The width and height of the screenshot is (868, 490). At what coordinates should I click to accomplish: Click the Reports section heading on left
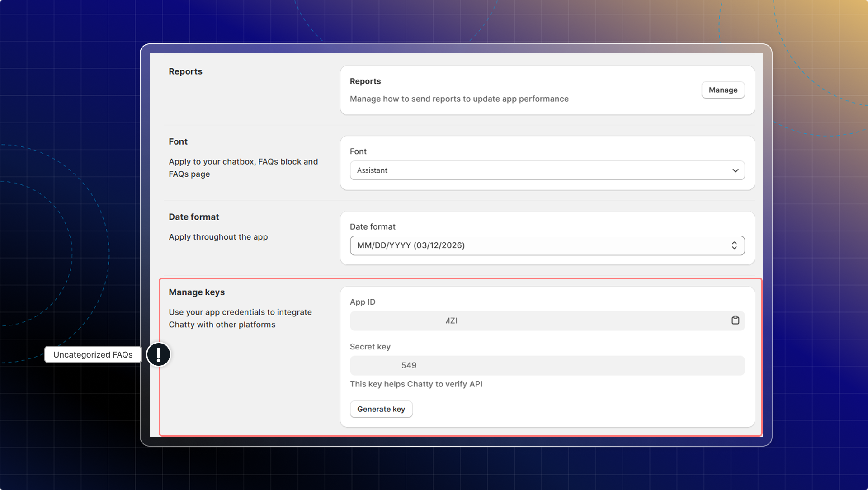[185, 71]
